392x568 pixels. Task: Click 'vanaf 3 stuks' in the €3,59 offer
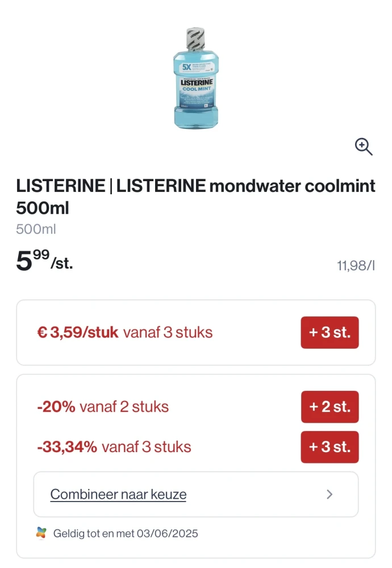tap(168, 332)
